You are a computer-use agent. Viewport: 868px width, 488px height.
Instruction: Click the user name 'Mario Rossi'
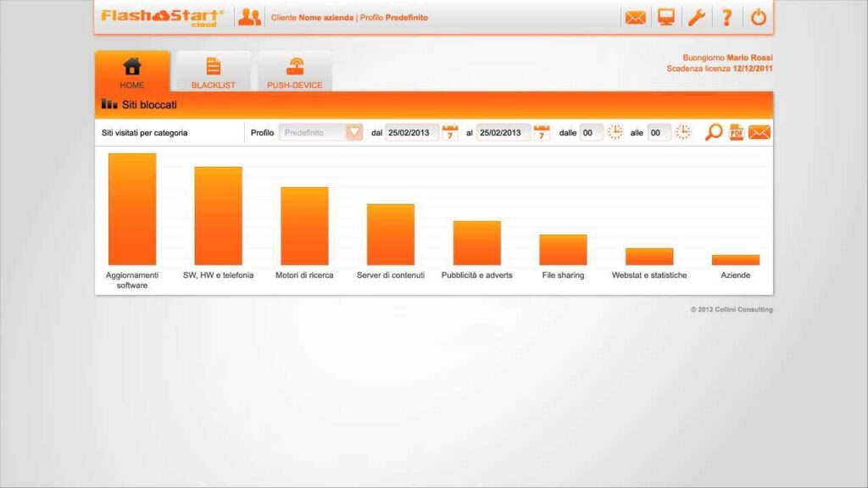749,58
